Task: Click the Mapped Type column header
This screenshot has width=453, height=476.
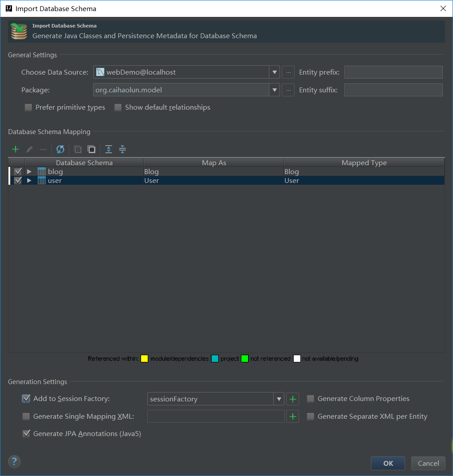Action: pos(364,163)
